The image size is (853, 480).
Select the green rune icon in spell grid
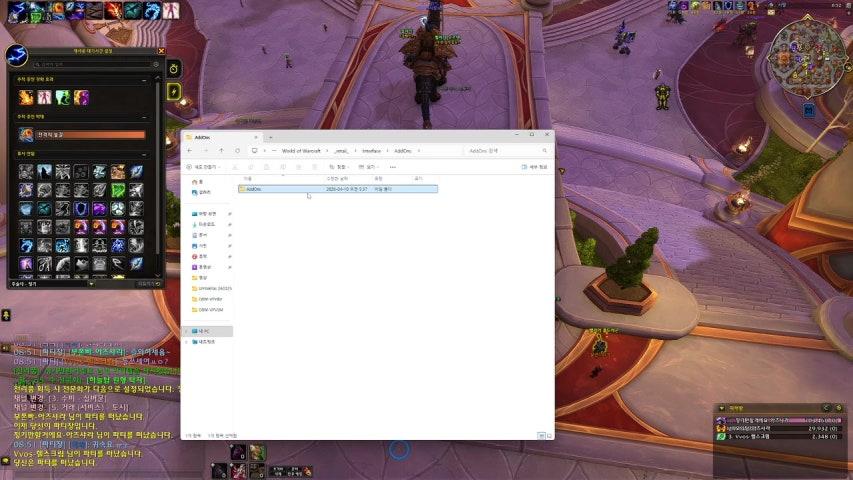coord(118,190)
